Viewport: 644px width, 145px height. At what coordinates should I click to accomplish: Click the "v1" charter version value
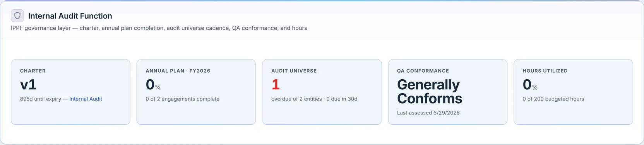28,85
